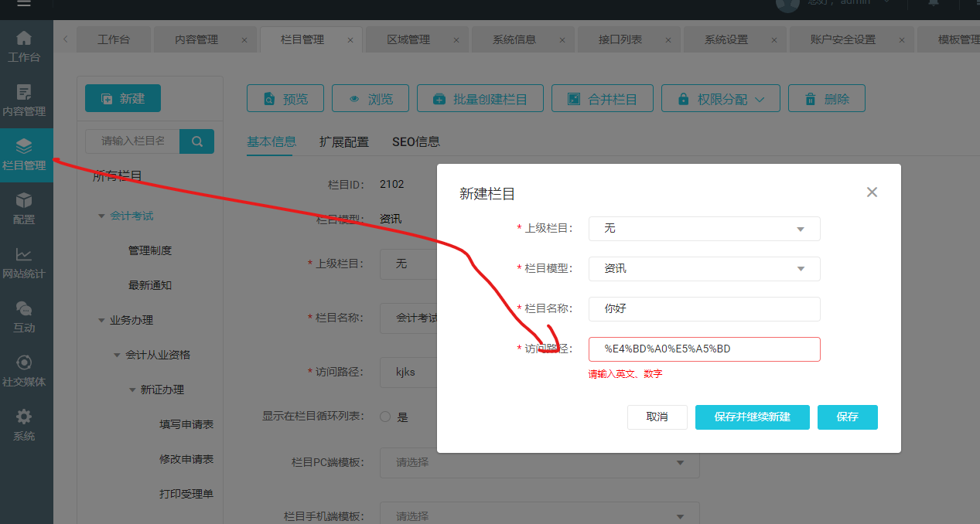Select 管理制度 in the tree
The width and height of the screenshot is (980, 524).
click(x=150, y=250)
